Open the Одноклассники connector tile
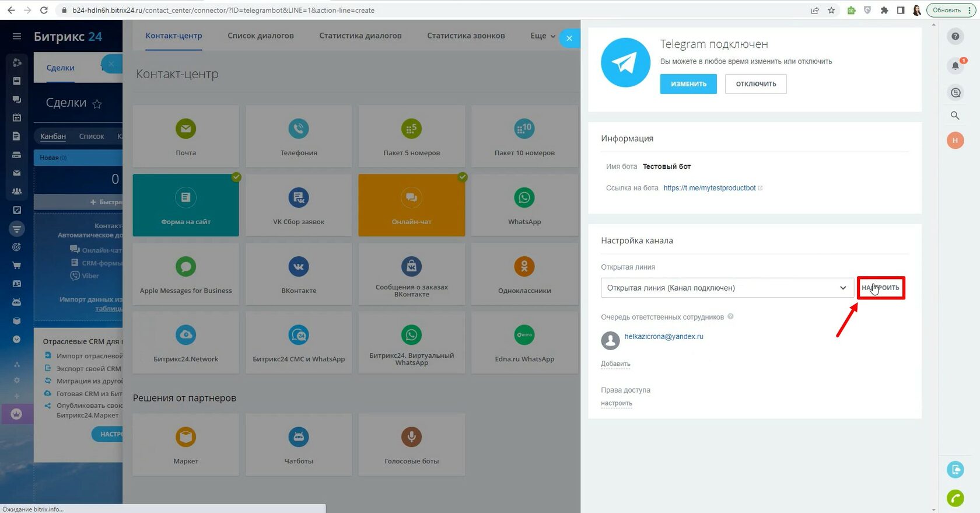 click(x=524, y=274)
